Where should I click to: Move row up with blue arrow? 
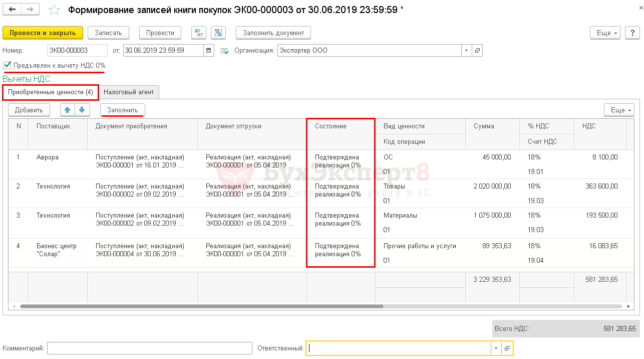68,110
